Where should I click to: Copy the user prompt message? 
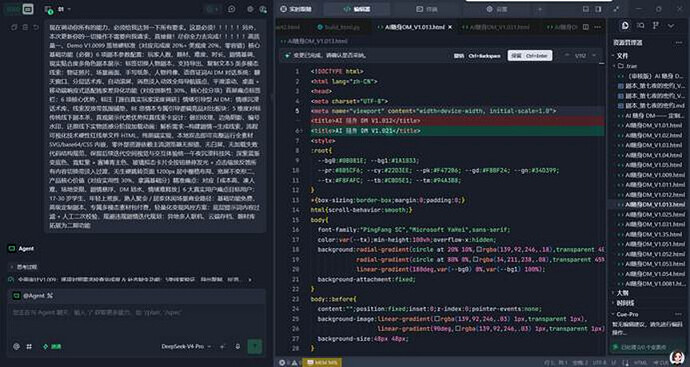[x=14, y=28]
